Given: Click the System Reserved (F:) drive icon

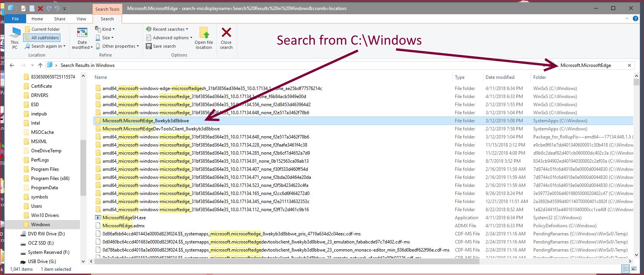Looking at the screenshot, I should click(x=23, y=252).
